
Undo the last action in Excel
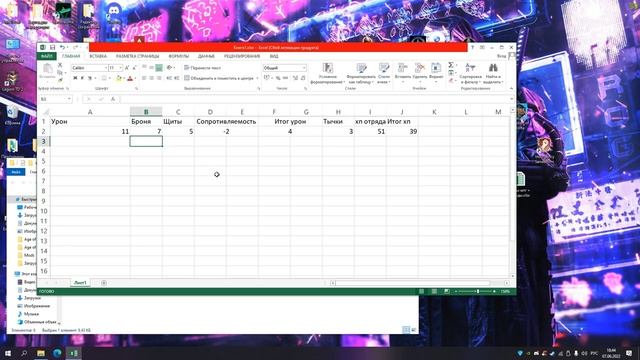pos(62,47)
